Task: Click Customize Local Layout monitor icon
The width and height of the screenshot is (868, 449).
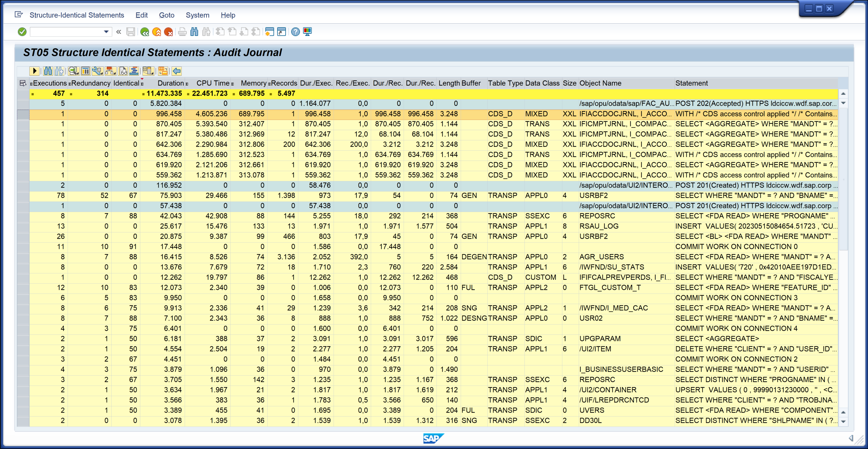Action: 307,32
